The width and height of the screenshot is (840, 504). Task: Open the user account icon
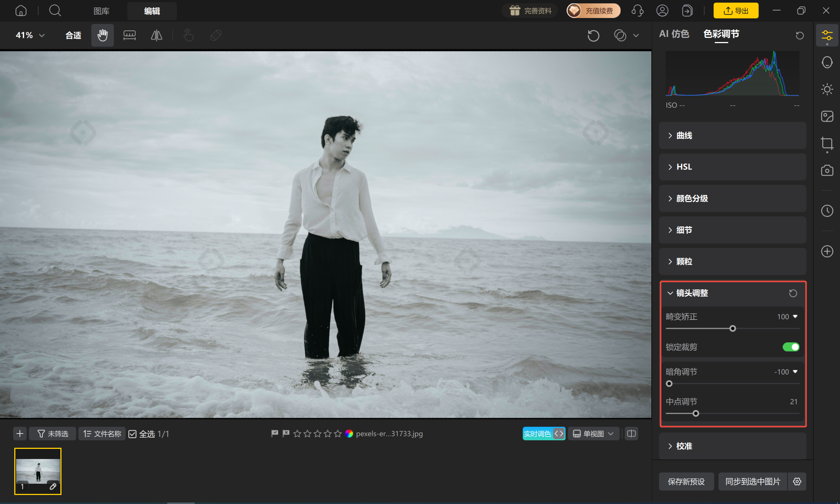click(662, 10)
